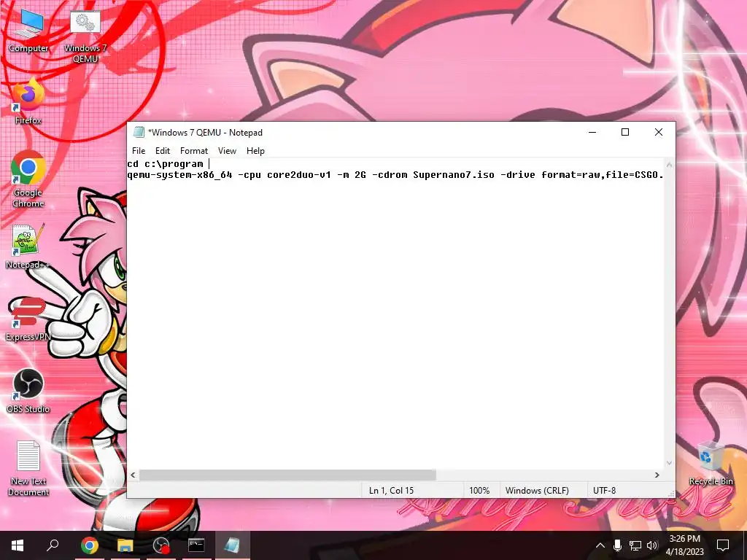Place cursor in 'qemu-system-x86_64' text
This screenshot has width=747, height=560.
click(x=179, y=175)
